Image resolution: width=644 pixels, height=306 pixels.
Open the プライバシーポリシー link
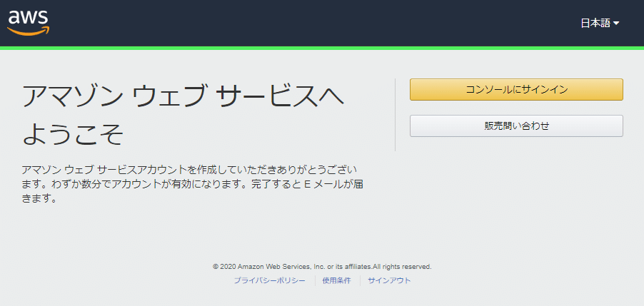click(x=269, y=280)
